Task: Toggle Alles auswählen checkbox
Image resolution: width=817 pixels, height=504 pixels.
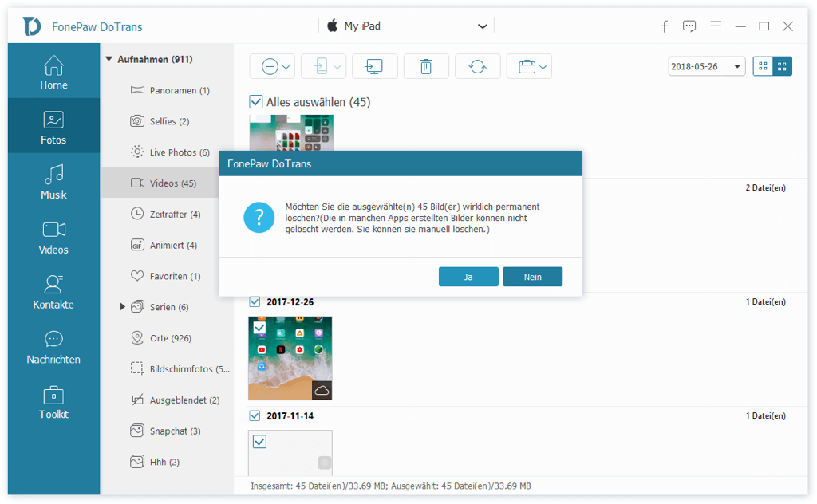Action: click(256, 102)
